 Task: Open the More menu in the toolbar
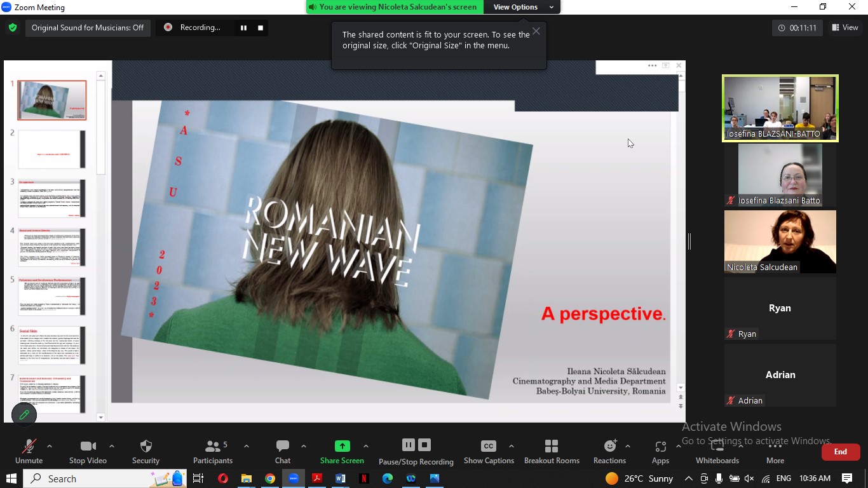(775, 452)
